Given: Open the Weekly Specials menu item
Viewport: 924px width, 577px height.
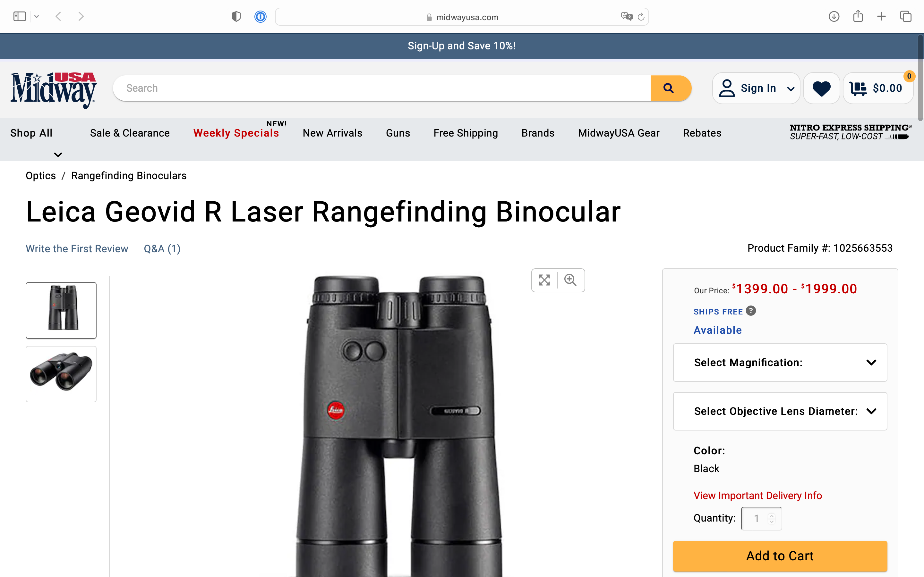Looking at the screenshot, I should 236,133.
